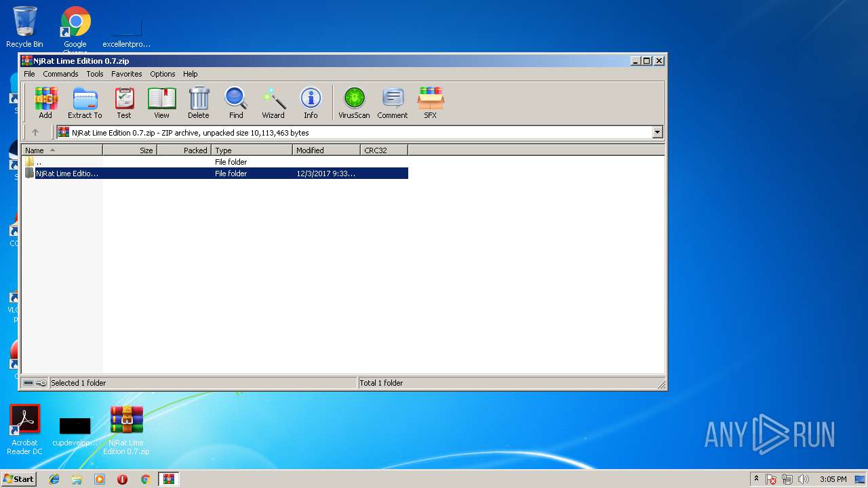
Task: Select the parent '..' folder row
Action: point(215,162)
